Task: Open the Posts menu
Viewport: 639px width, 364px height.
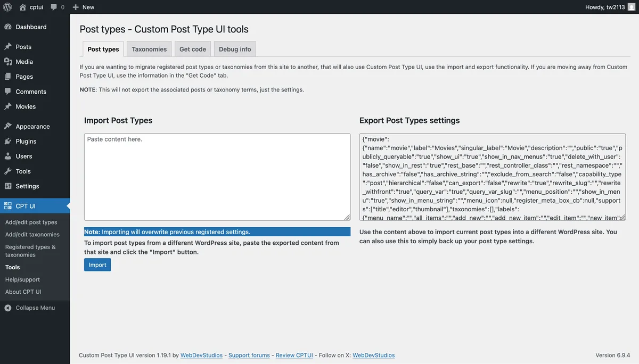Action: click(x=35, y=47)
